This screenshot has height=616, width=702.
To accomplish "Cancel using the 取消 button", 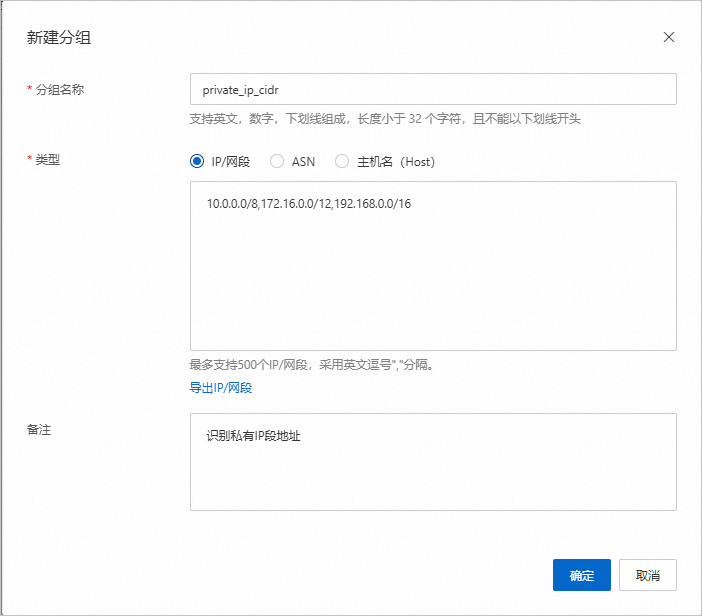I will tap(647, 575).
